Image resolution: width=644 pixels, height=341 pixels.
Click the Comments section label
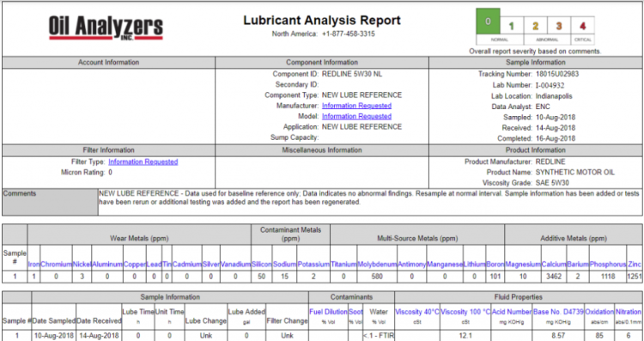[20, 193]
